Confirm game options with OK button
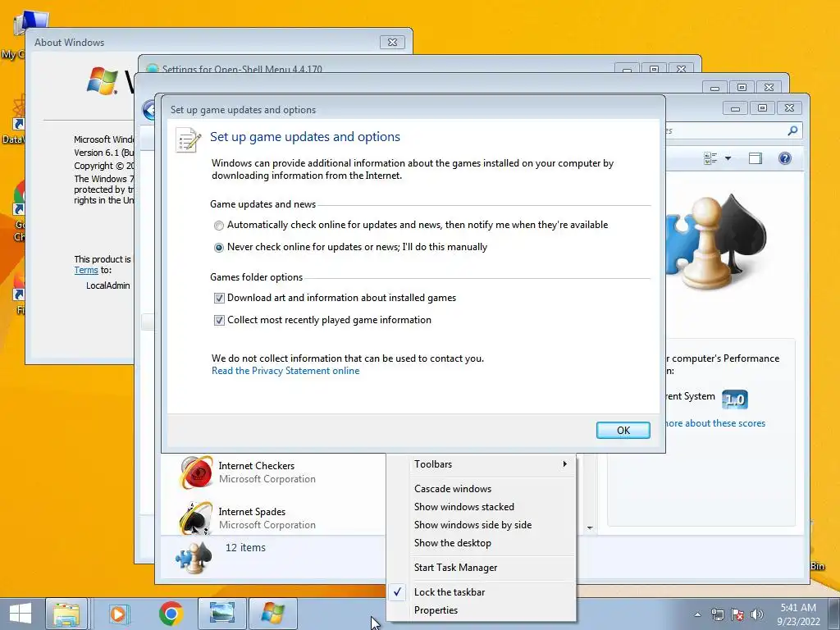Screen dimensions: 840x630 click(x=623, y=430)
